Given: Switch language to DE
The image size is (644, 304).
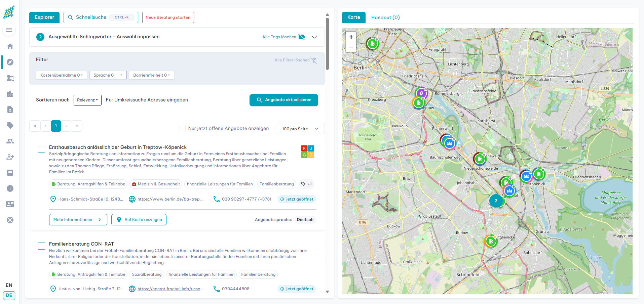Looking at the screenshot, I should [9, 296].
